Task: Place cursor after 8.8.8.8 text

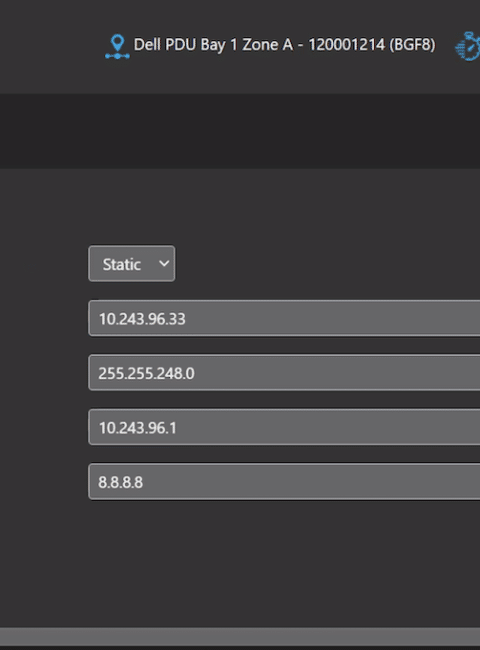Action: pos(144,482)
